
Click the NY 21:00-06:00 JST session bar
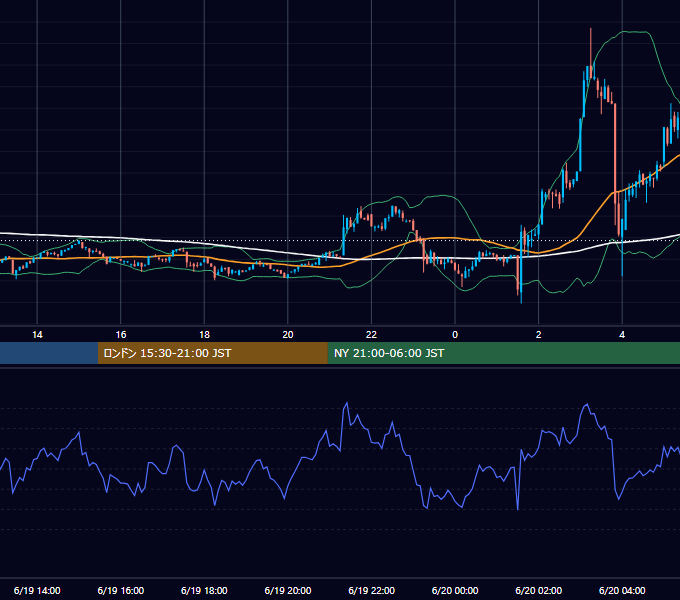(x=503, y=353)
